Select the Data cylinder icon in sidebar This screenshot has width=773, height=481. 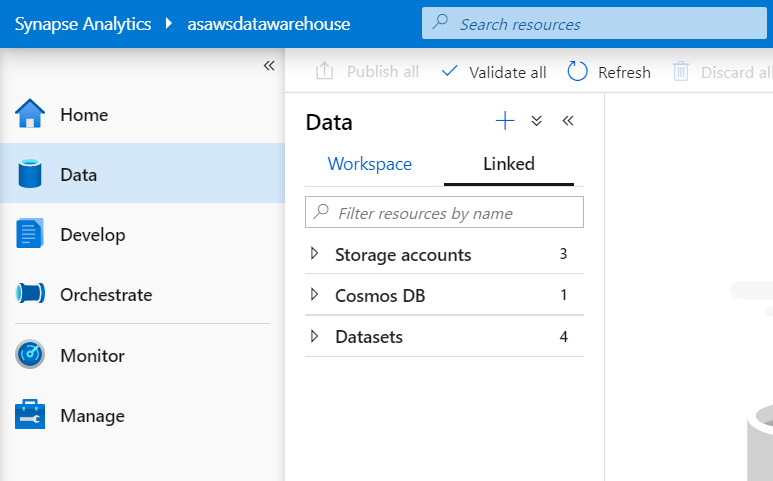tap(30, 173)
